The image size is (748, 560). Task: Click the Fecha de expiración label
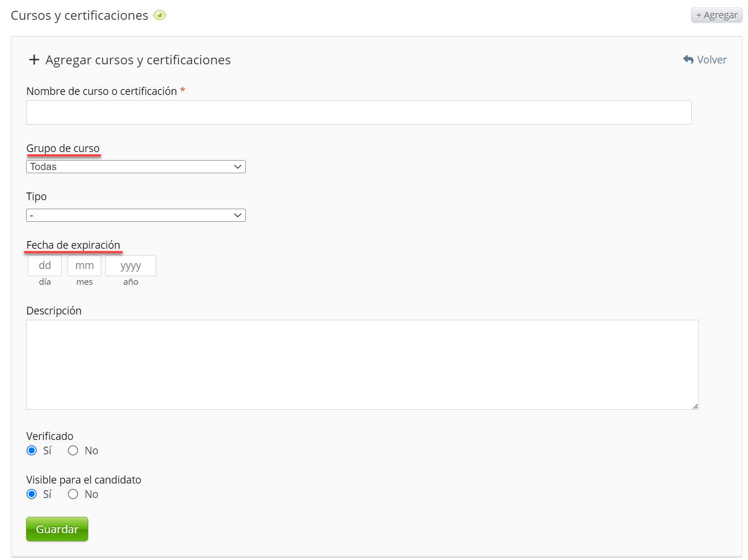(73, 245)
